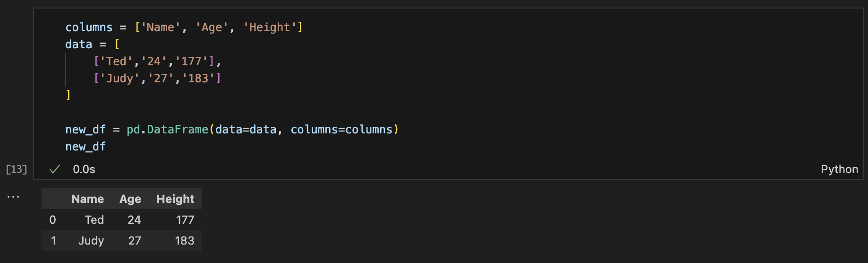The width and height of the screenshot is (868, 263).
Task: Place cursor on the columns variable line
Action: 184,27
